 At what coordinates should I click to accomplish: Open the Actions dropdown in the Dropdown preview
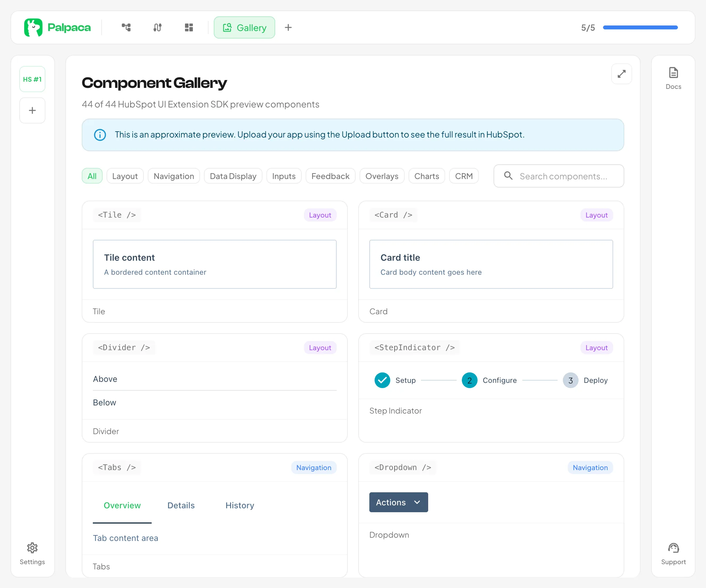[x=398, y=502]
